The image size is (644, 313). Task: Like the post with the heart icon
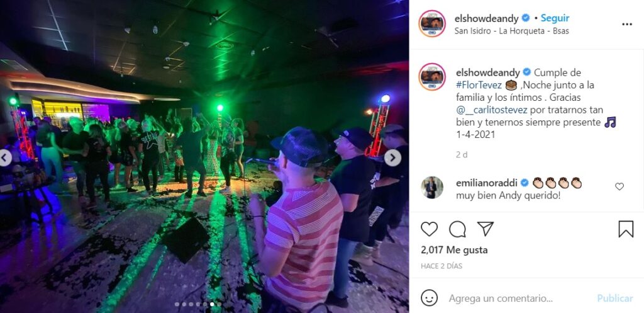point(429,229)
